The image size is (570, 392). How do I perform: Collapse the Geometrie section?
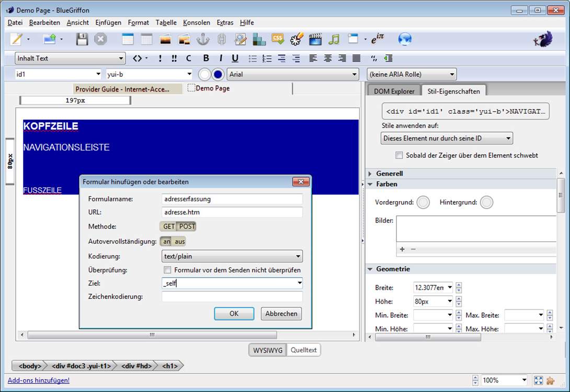pyautogui.click(x=370, y=269)
